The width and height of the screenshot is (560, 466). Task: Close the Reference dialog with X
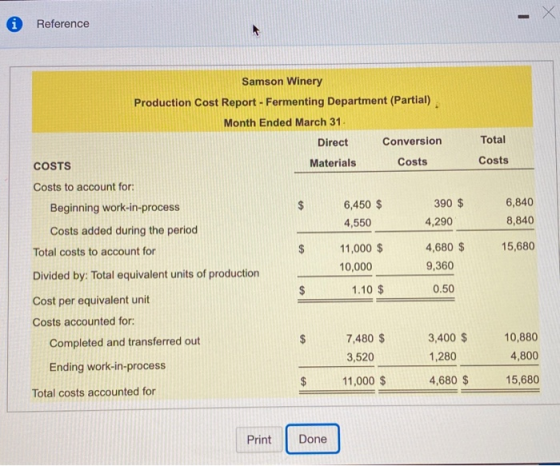point(549,12)
